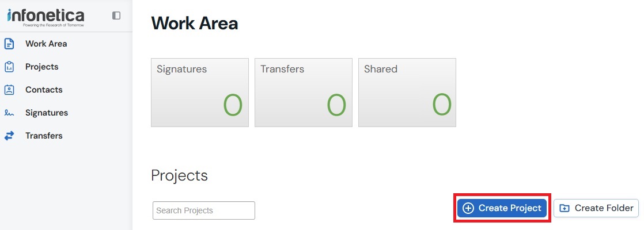Click the Projects clipboard icon in sidebar
Screen dimensions: 644x230
click(x=9, y=67)
